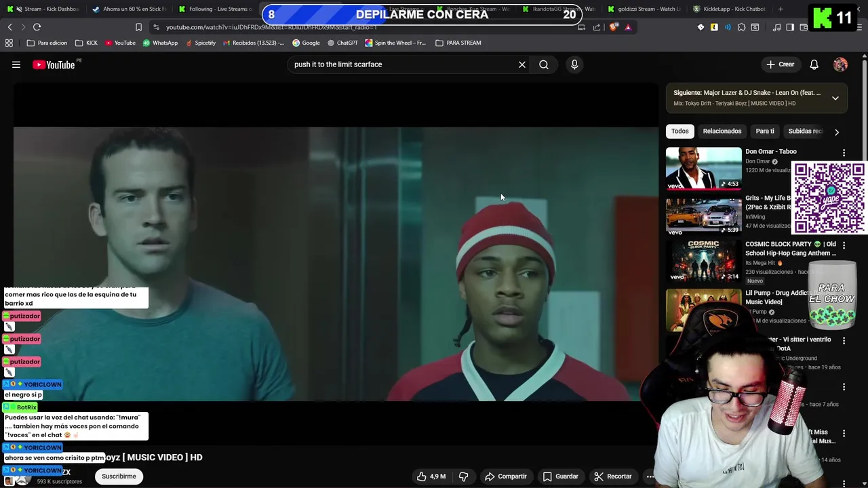Select the 'Subidas recientes' filter chip
Image resolution: width=868 pixels, height=488 pixels.
(805, 131)
